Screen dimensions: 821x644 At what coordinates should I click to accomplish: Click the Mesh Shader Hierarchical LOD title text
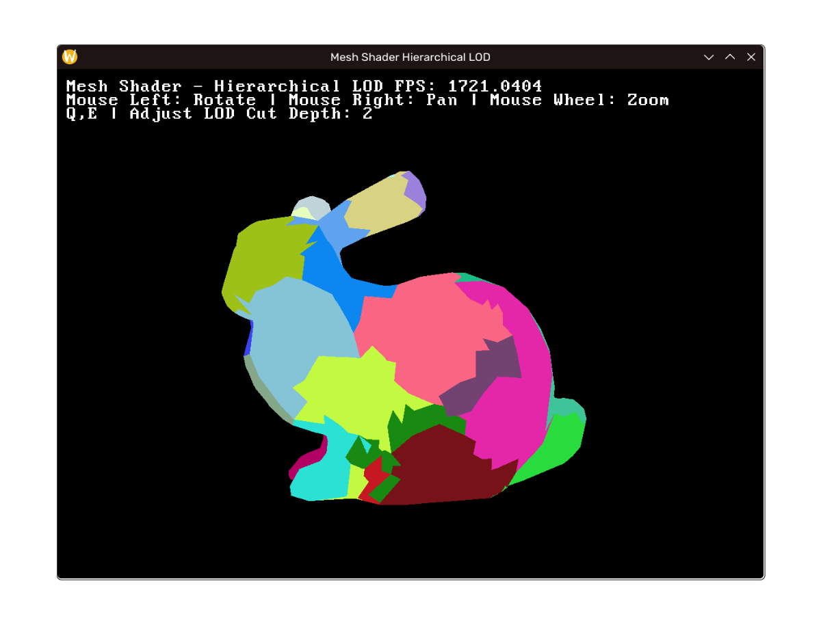pos(410,57)
